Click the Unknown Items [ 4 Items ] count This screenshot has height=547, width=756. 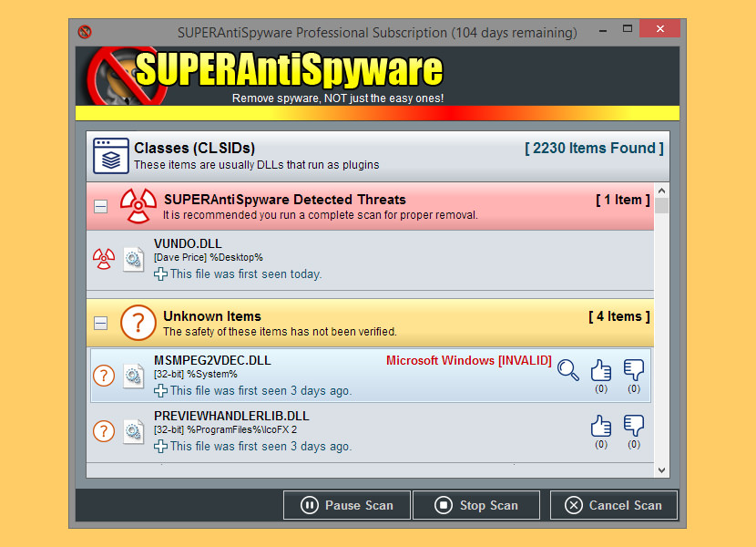[619, 316]
